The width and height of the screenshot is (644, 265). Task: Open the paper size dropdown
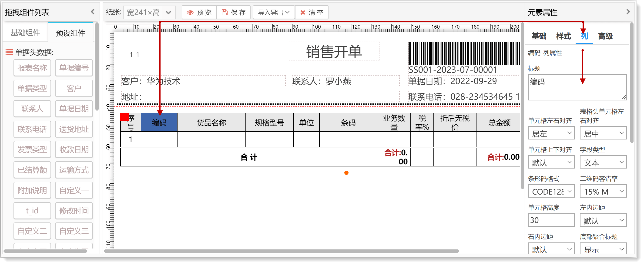coord(149,13)
